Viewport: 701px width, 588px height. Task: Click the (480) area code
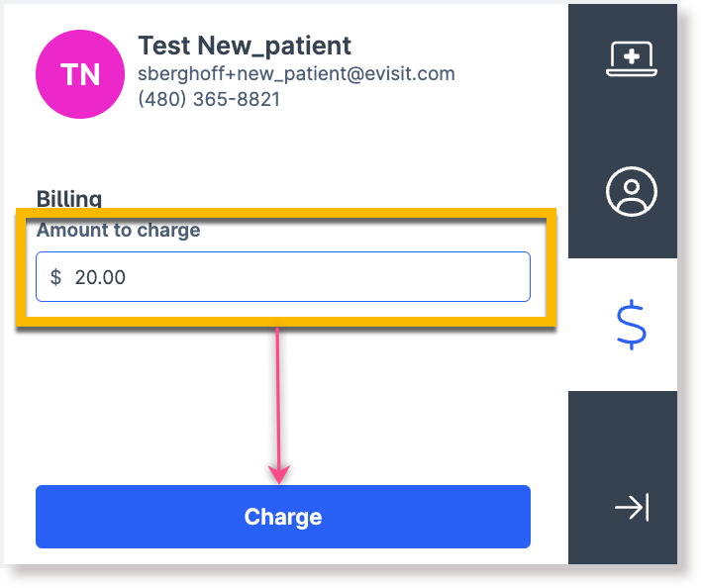pyautogui.click(x=161, y=99)
